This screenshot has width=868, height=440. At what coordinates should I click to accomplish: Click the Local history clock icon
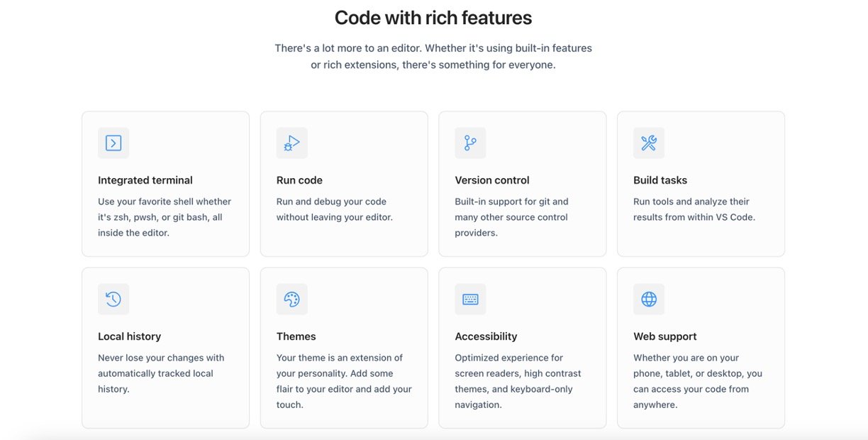[113, 299]
